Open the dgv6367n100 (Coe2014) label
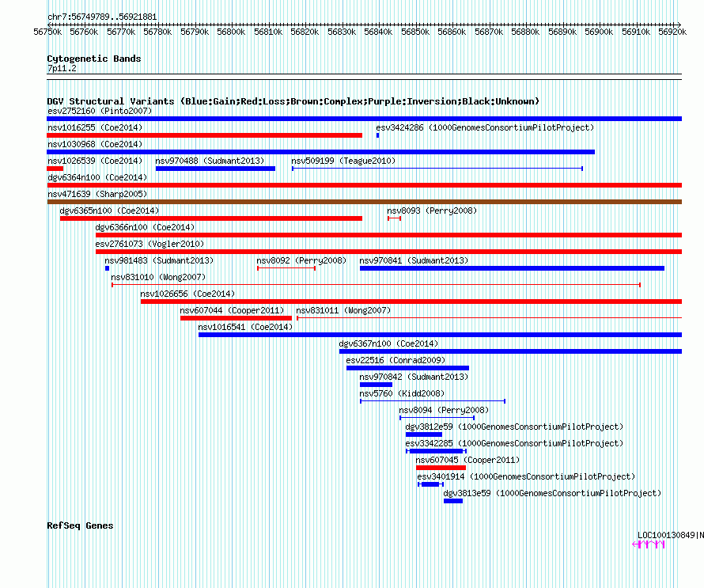The image size is (704, 588). (x=388, y=343)
